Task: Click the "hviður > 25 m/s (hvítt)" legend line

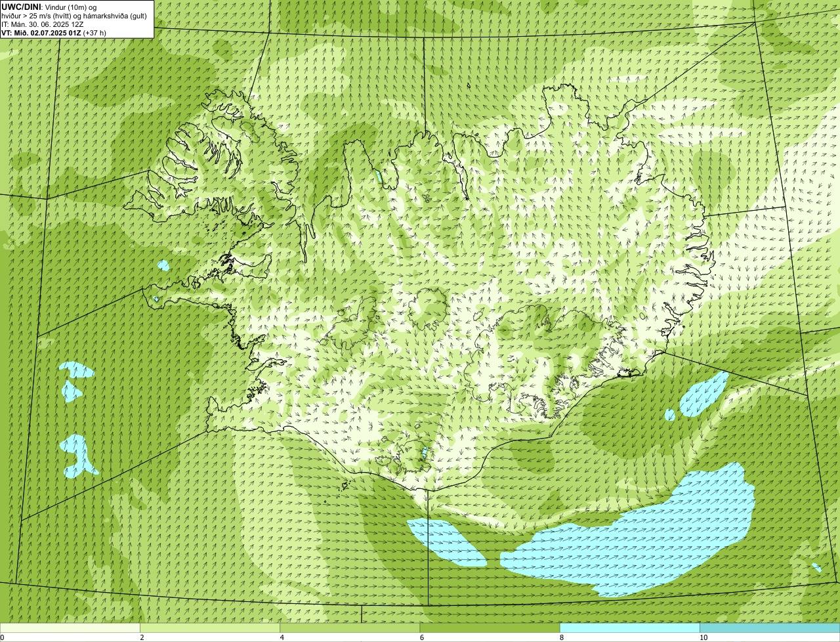Action: (73, 16)
